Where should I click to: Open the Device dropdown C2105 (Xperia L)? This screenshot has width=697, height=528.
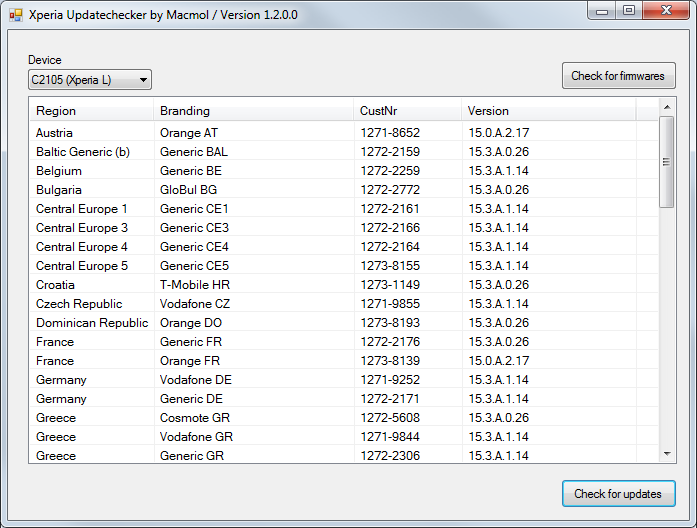point(90,80)
